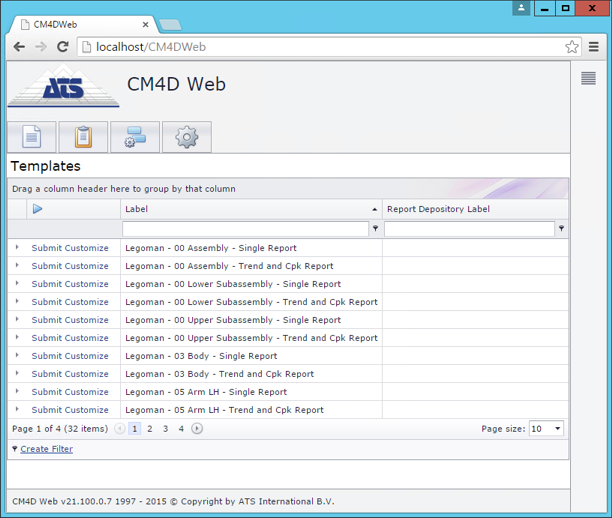
Task: Click Customize for 00 Assembly - Single Report
Action: [87, 248]
